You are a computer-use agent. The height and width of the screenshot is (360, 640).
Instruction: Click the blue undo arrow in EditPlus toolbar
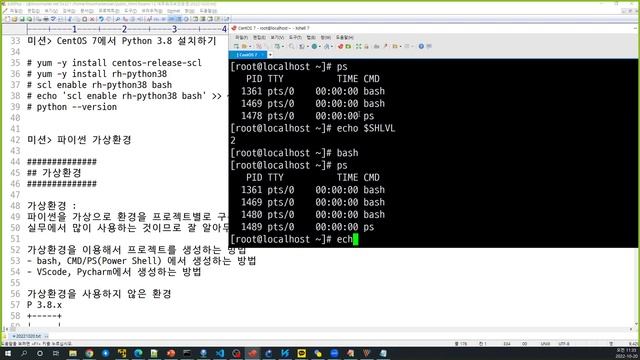coord(101,19)
